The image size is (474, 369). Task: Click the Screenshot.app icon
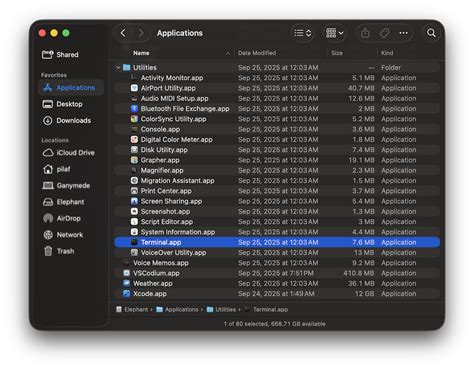click(x=134, y=211)
